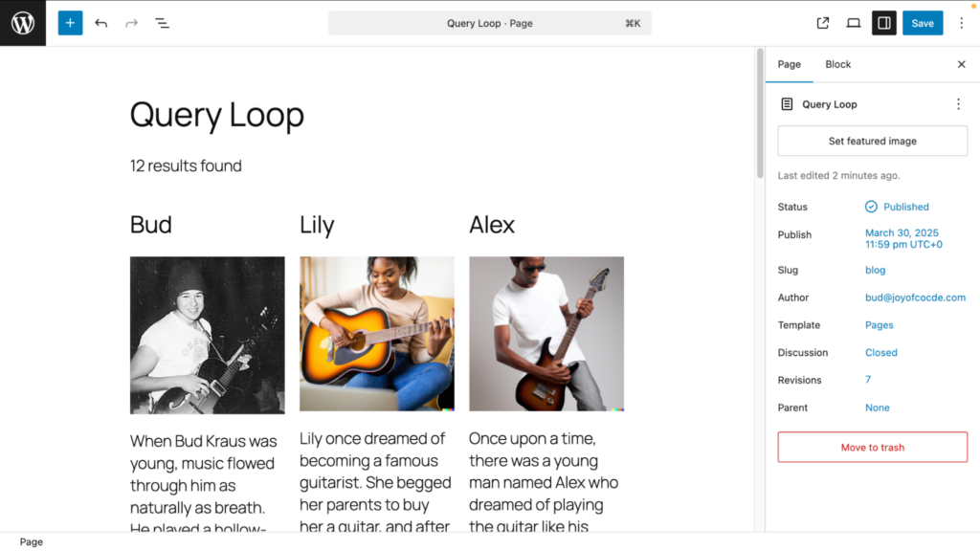Screen dimensions: 980x551
Task: Open the Query Loop page actions menu
Action: 958,104
